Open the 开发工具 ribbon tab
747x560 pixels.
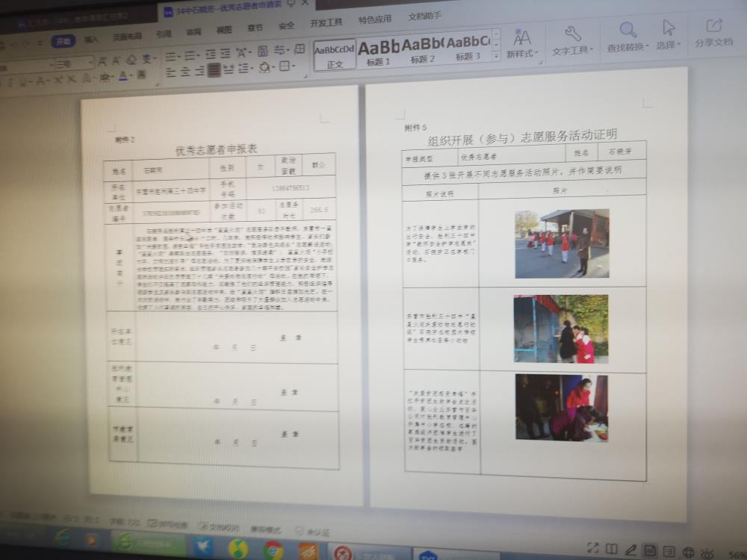[x=326, y=23]
